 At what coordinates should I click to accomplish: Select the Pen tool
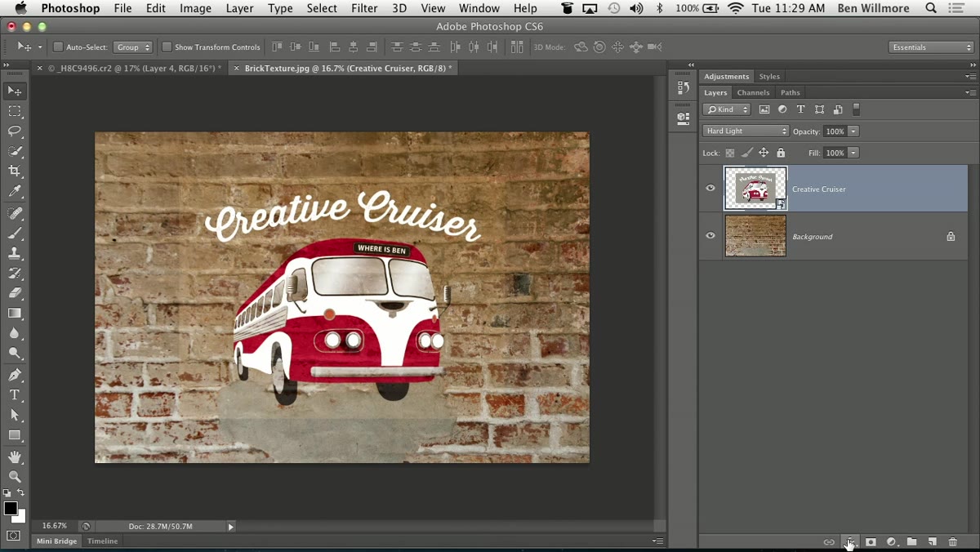click(15, 375)
